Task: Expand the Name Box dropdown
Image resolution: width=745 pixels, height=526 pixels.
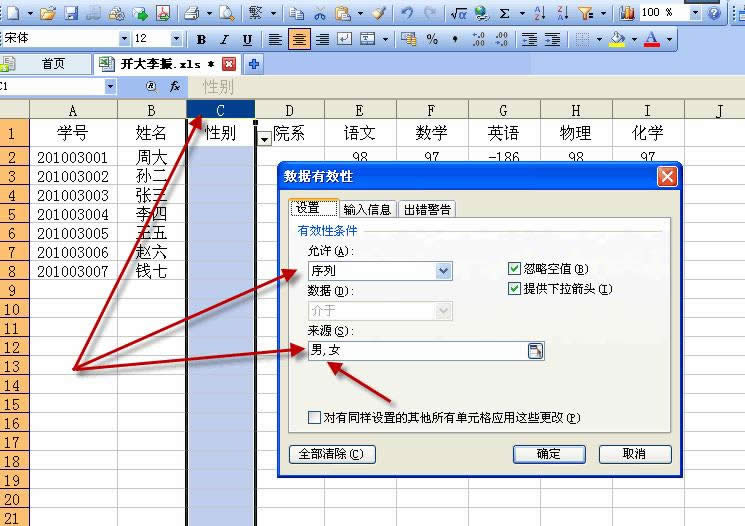Action: (110, 86)
